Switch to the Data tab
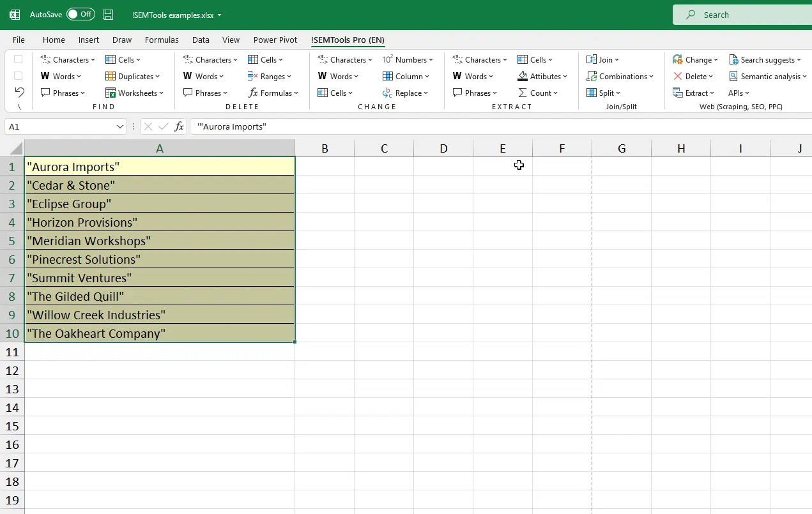812x514 pixels. pyautogui.click(x=201, y=40)
